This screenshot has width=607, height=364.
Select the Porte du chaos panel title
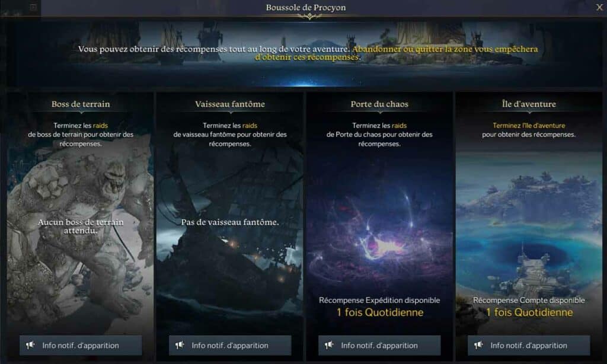379,104
